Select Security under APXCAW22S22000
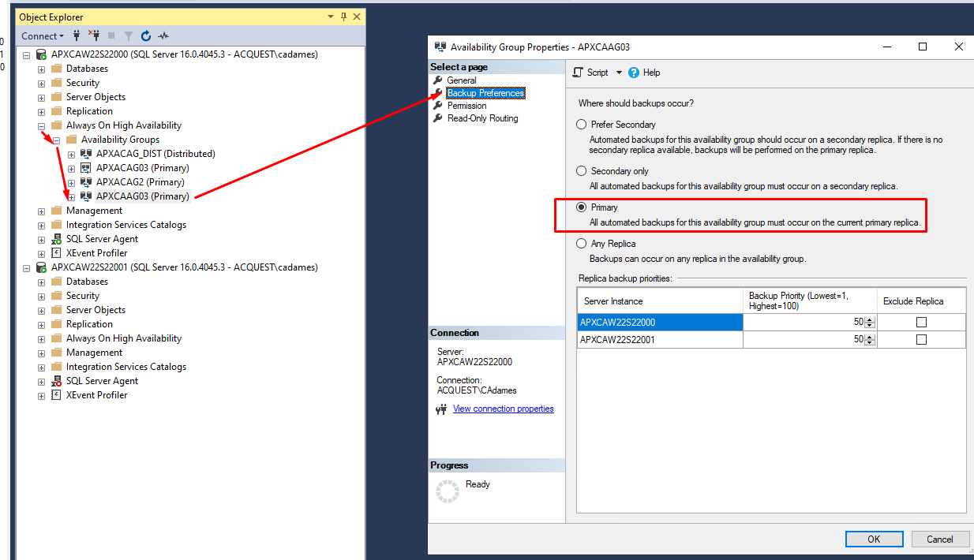974x560 pixels. coord(83,83)
